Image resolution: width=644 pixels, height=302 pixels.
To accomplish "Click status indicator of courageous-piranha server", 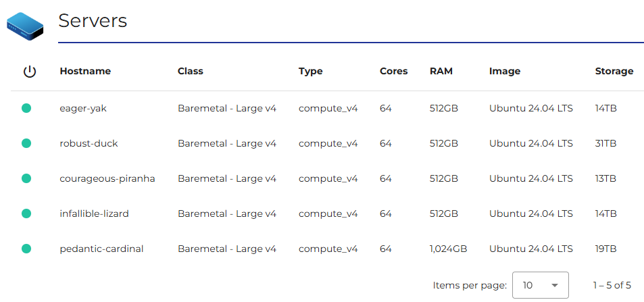I will click(26, 178).
